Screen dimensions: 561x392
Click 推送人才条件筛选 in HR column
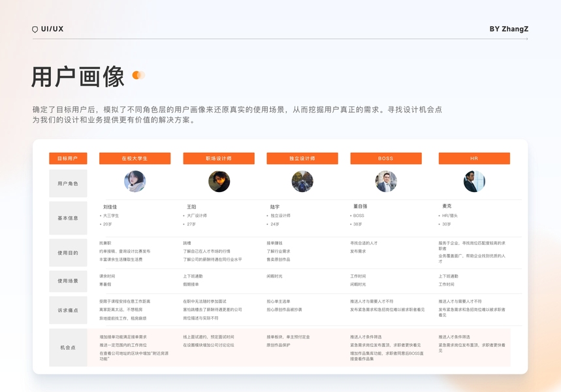click(x=455, y=337)
